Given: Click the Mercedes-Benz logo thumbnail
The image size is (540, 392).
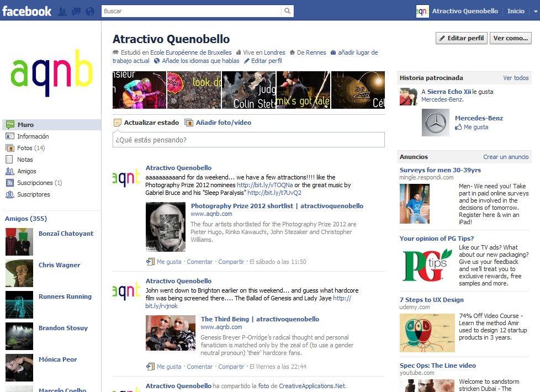Looking at the screenshot, I should 436,122.
